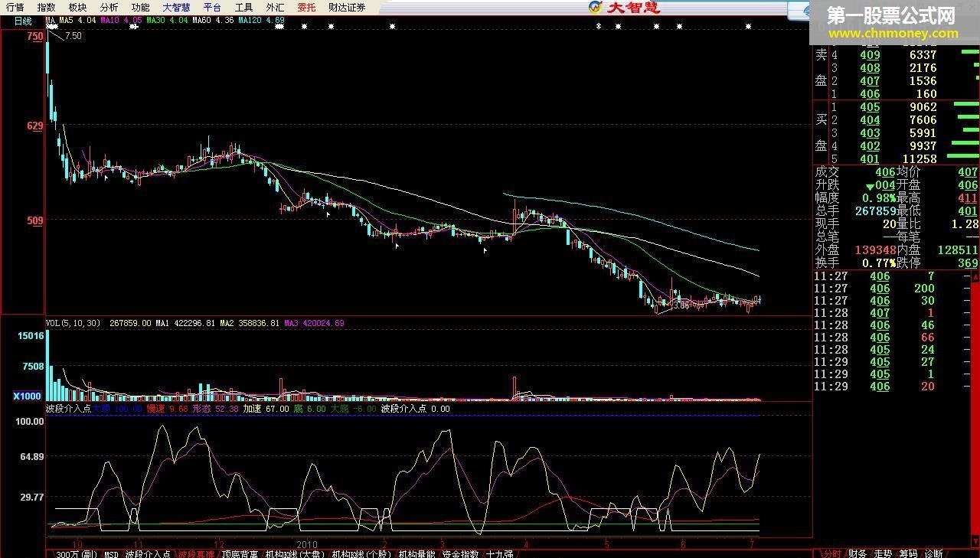
Task: Click the VOL(5,10,30) indicator label
Action: [x=73, y=323]
